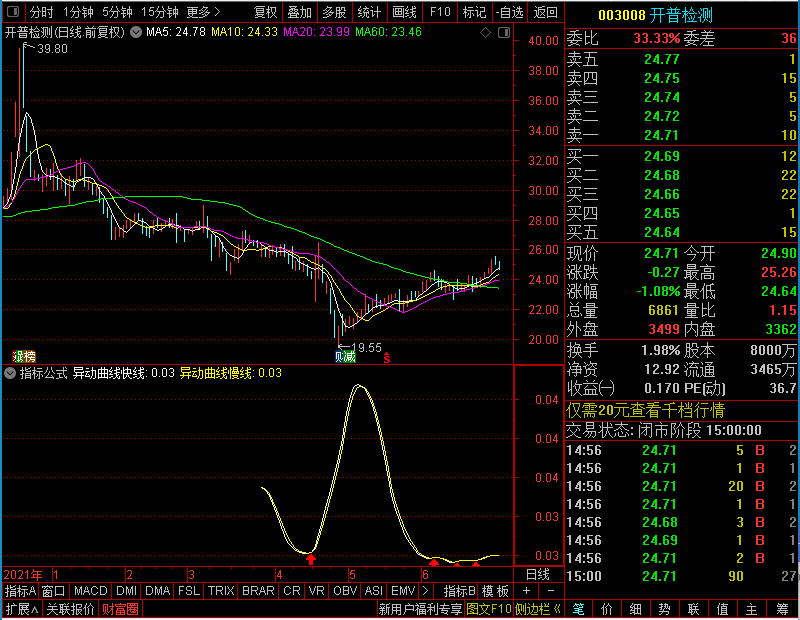Expand the 扩展 panel
The height and width of the screenshot is (620, 800).
pos(22,609)
